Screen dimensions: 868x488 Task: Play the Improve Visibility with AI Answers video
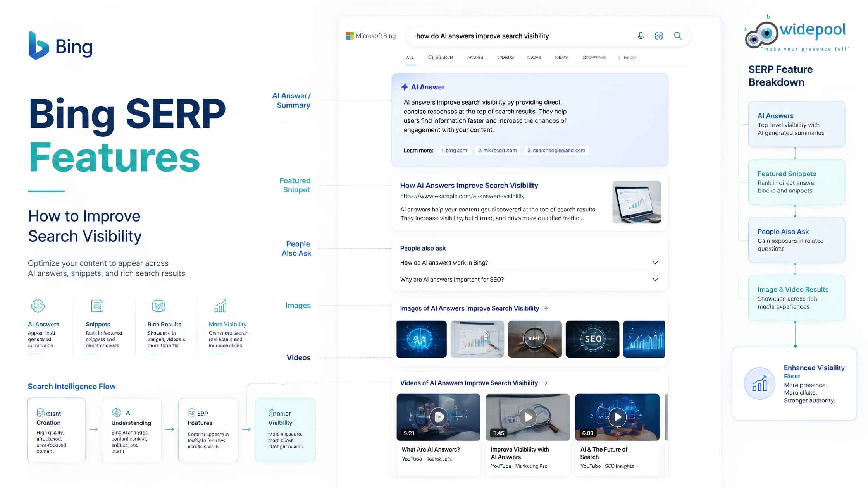point(528,417)
